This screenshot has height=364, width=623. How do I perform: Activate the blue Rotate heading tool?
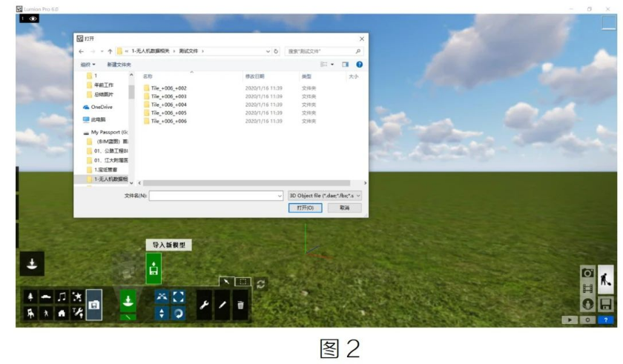click(179, 313)
